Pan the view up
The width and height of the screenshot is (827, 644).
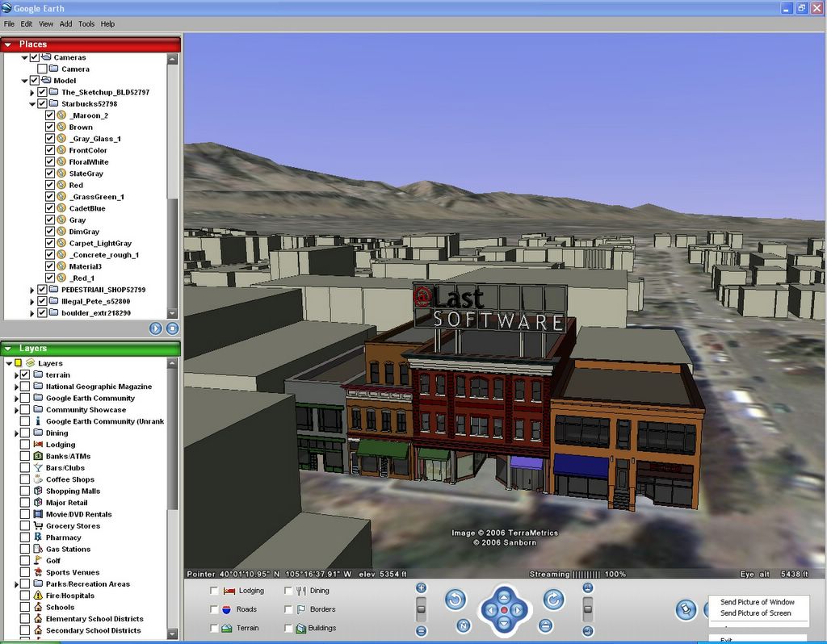[x=504, y=596]
